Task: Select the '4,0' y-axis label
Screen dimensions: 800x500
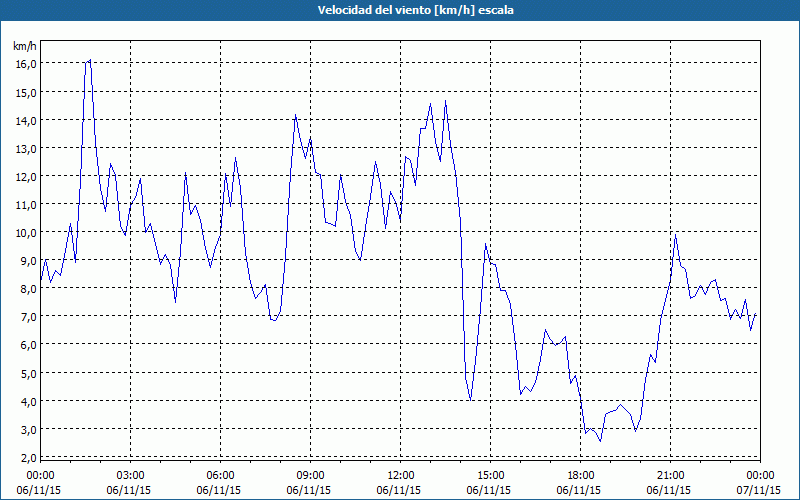Action: point(28,402)
